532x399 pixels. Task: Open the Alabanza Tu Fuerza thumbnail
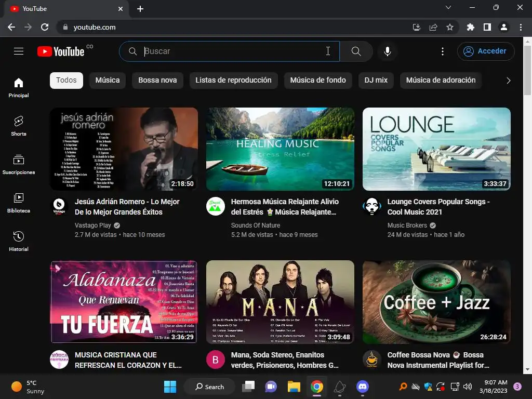pyautogui.click(x=124, y=302)
